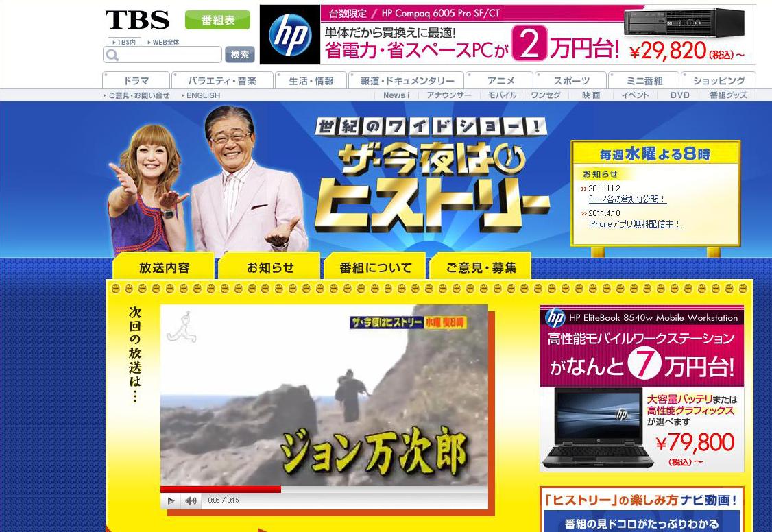Focus the search input field
Screen dimensions: 772x532
click(162, 55)
